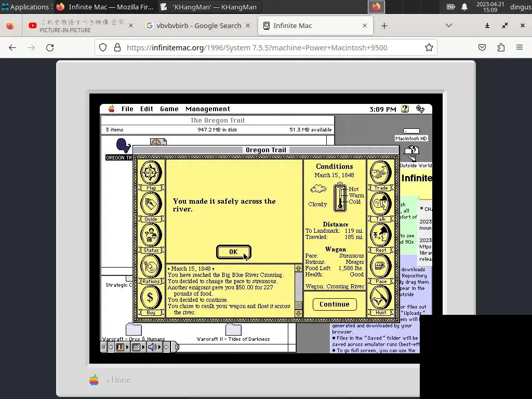Image resolution: width=532 pixels, height=399 pixels.
Task: Select the Macintosh HD disk icon
Action: pos(411,135)
